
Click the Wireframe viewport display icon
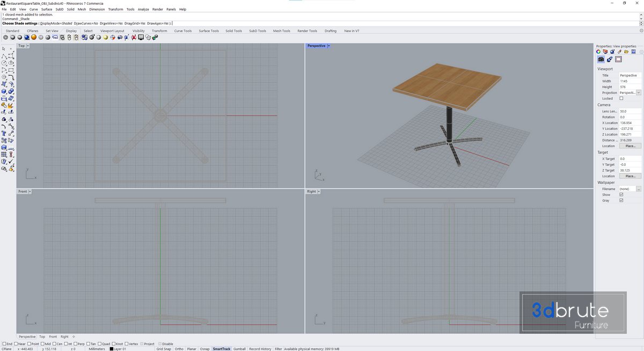5,38
